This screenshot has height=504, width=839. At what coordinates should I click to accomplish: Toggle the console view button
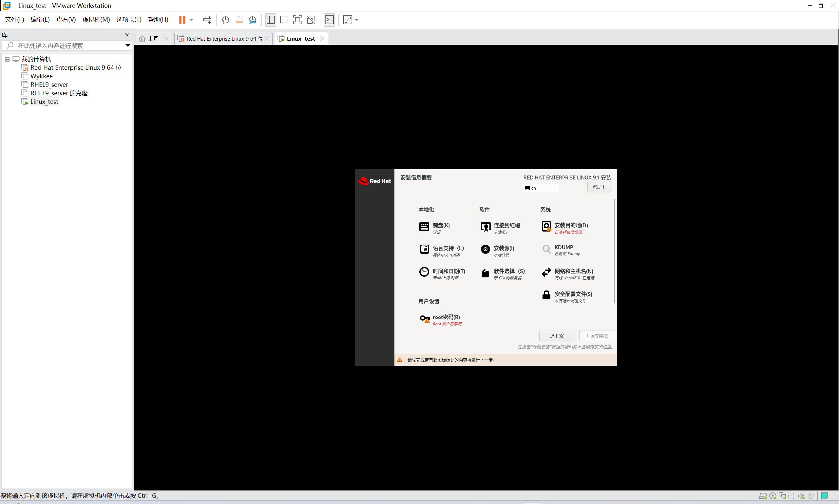click(330, 20)
